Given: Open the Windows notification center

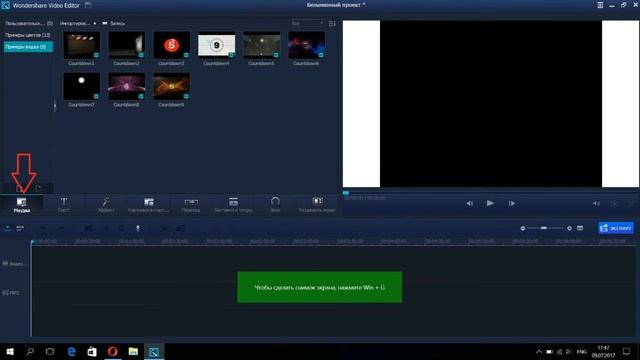Looking at the screenshot, I should click(x=626, y=351).
